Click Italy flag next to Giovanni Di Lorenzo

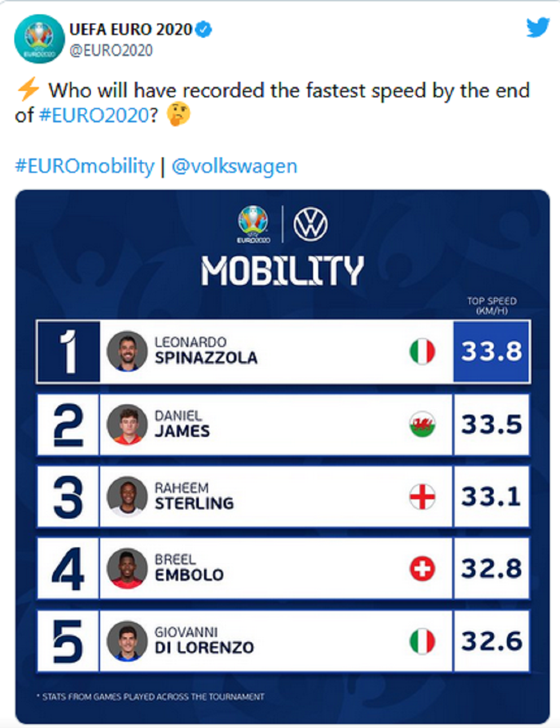pyautogui.click(x=422, y=641)
